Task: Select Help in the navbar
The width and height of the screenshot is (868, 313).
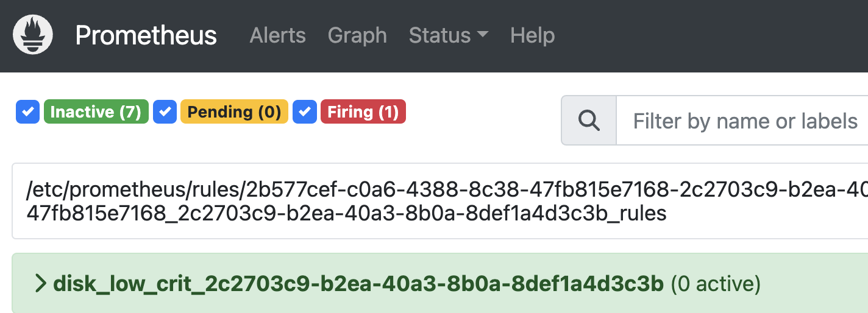Action: 532,35
